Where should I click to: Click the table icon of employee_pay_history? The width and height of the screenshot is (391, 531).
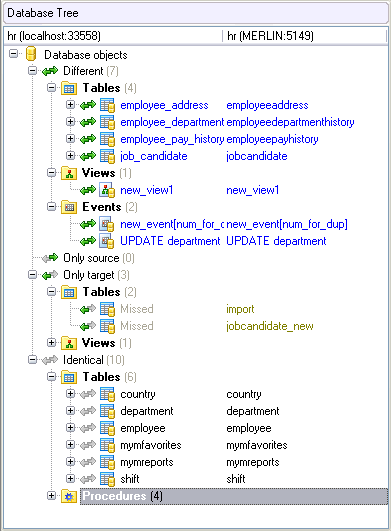tap(107, 139)
